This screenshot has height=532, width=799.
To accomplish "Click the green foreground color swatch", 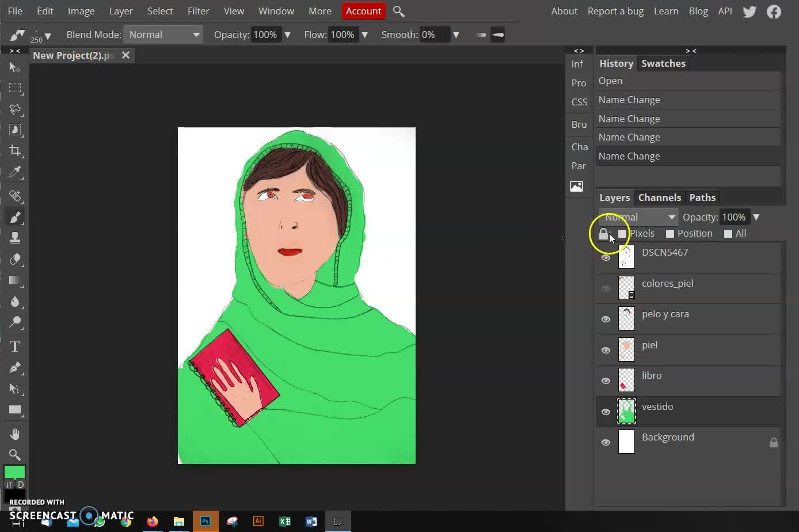I will click(x=14, y=472).
